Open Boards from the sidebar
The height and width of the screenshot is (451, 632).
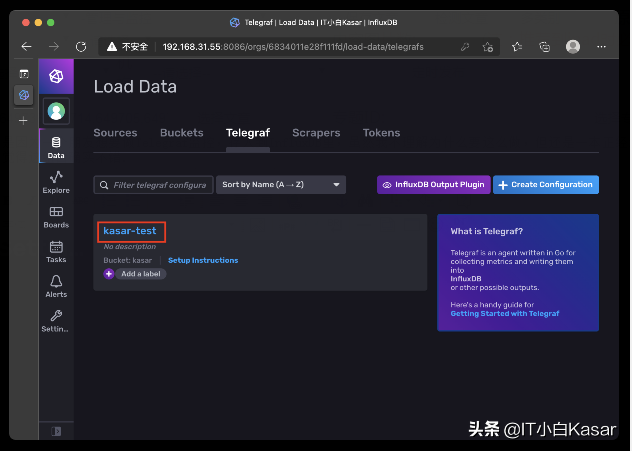click(x=56, y=217)
